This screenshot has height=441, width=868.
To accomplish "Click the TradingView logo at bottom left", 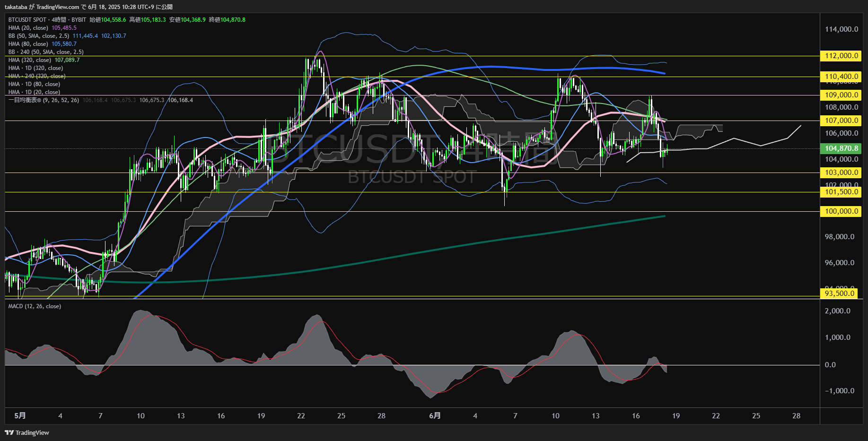I will click(x=27, y=432).
